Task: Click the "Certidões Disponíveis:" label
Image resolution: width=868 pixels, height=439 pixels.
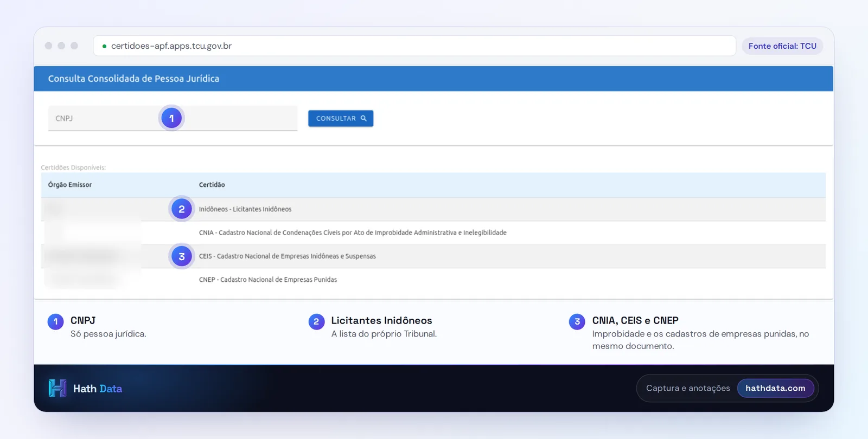Action: point(73,167)
